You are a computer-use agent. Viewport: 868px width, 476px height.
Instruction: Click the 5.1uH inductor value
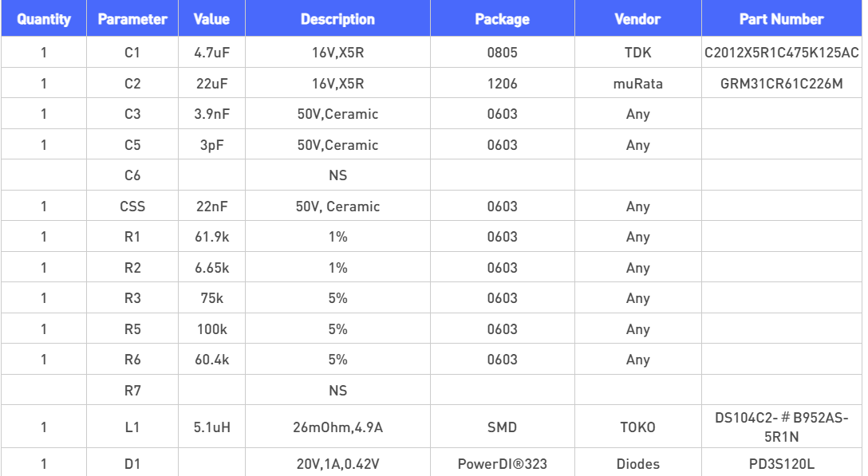click(x=211, y=427)
